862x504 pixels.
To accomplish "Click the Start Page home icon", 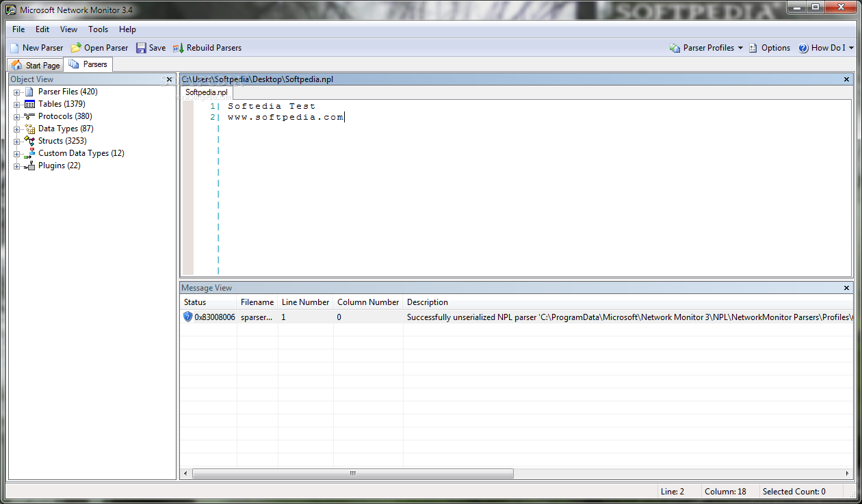I will 17,65.
